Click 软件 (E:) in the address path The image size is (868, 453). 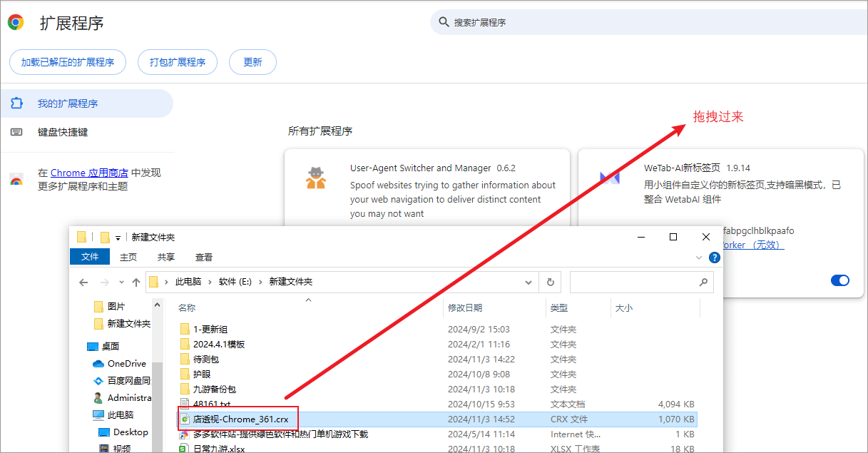tap(237, 282)
